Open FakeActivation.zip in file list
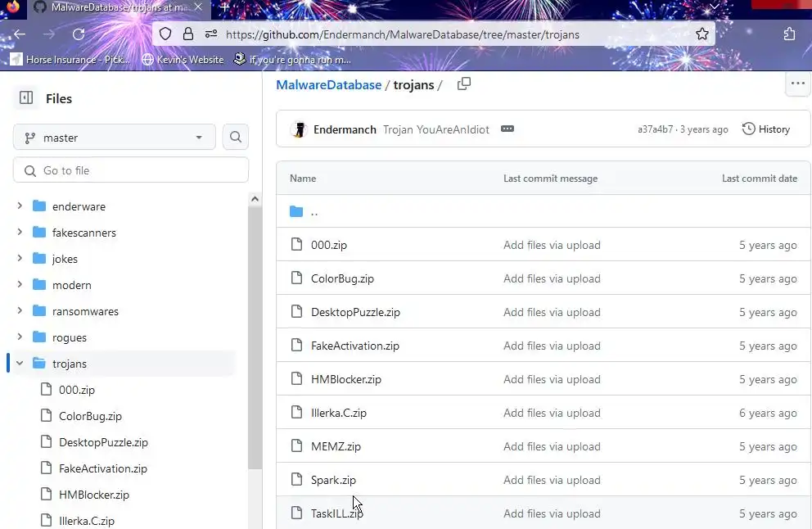 coord(354,346)
